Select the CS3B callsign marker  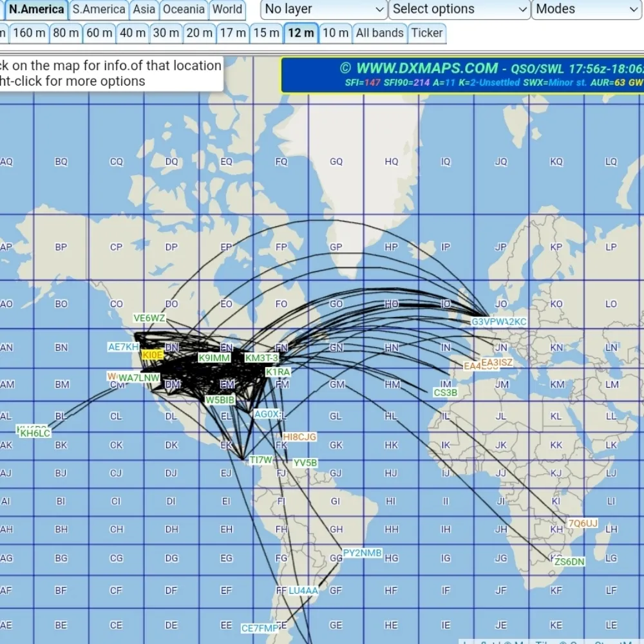pyautogui.click(x=445, y=392)
